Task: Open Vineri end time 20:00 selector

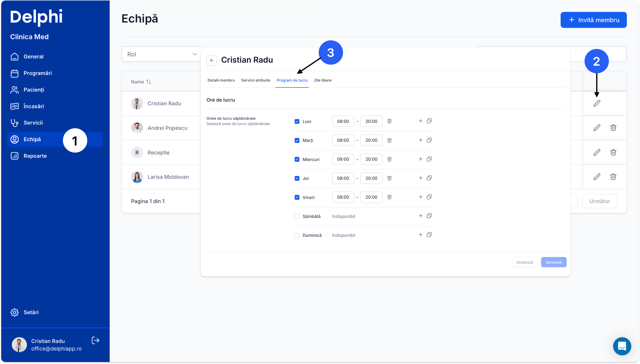Action: click(371, 197)
